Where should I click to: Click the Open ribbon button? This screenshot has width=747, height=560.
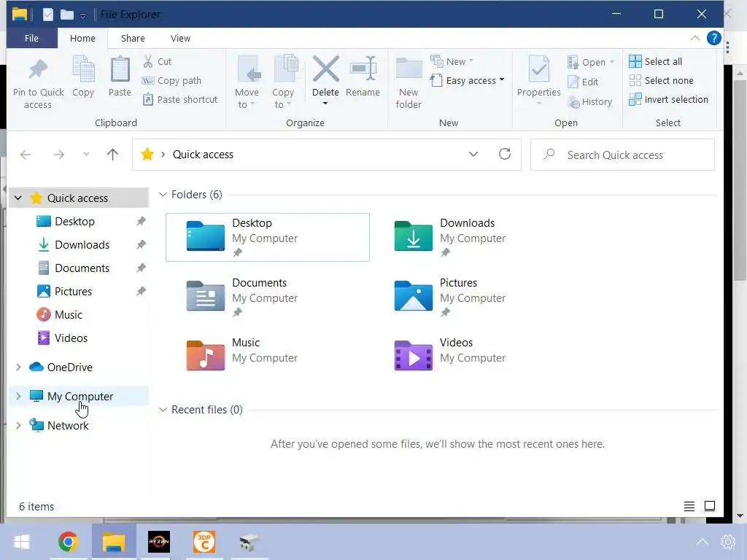tap(591, 62)
